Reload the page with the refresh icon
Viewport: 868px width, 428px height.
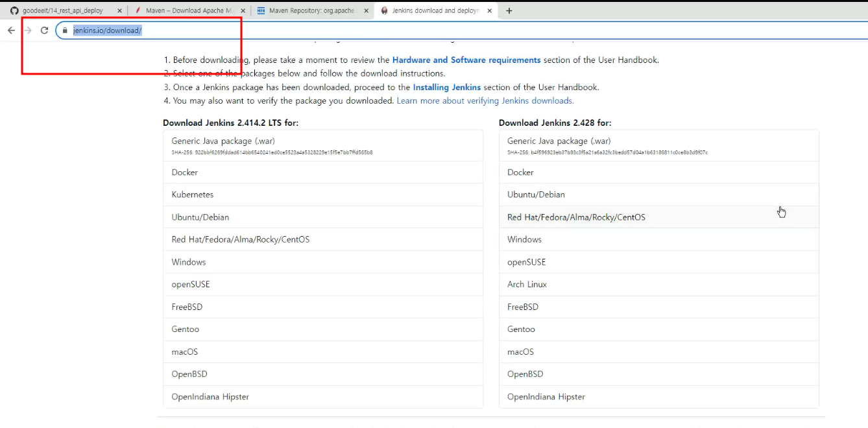click(44, 30)
